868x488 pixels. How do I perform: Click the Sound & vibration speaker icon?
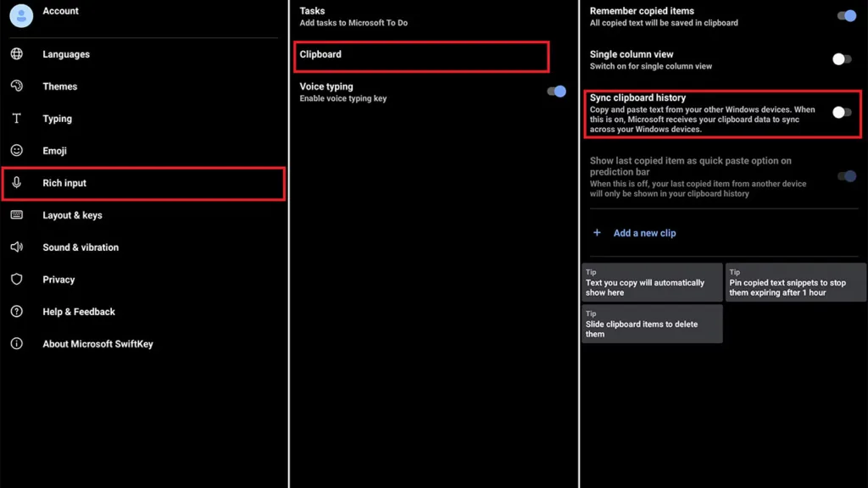click(x=17, y=247)
